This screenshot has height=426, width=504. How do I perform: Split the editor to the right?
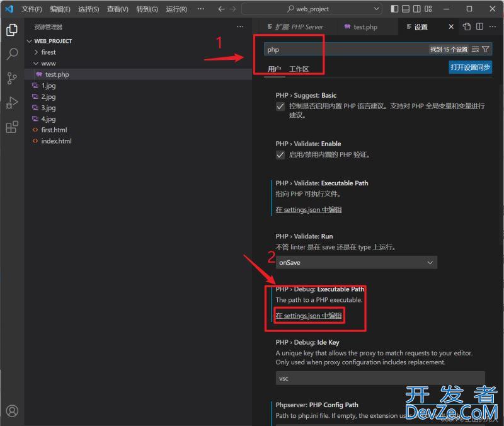tap(479, 26)
